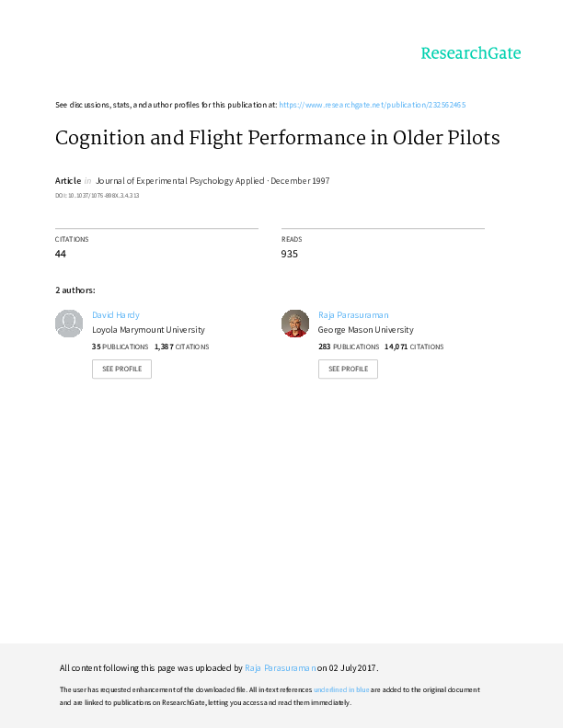The image size is (563, 728).
Task: Click the ResearchGate logo
Action: [470, 53]
